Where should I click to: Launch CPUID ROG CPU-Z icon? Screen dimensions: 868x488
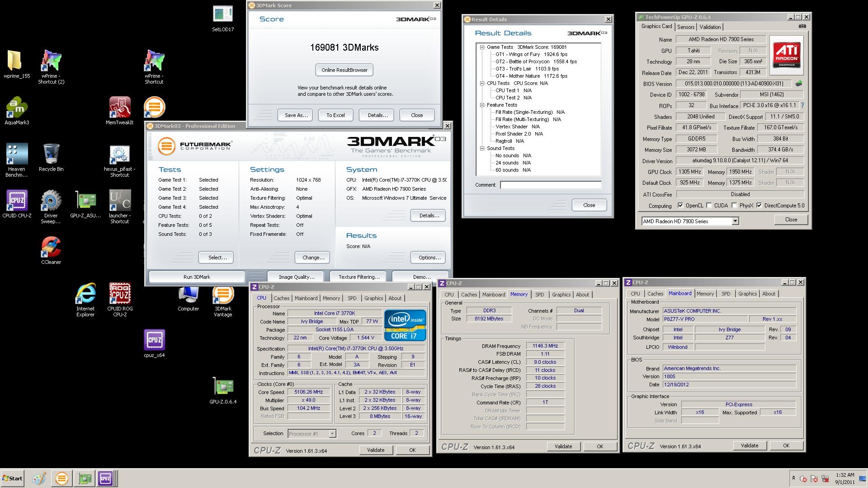119,300
